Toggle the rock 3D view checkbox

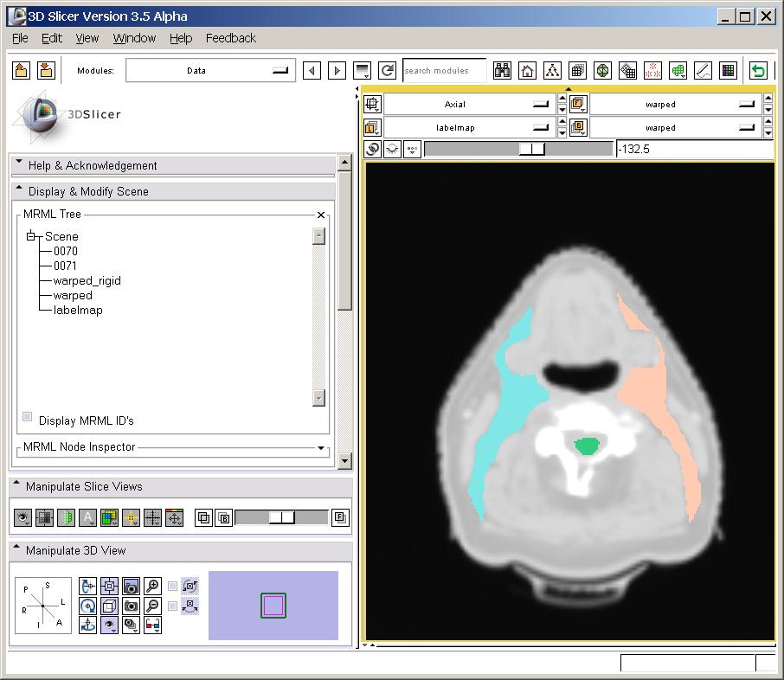173,606
